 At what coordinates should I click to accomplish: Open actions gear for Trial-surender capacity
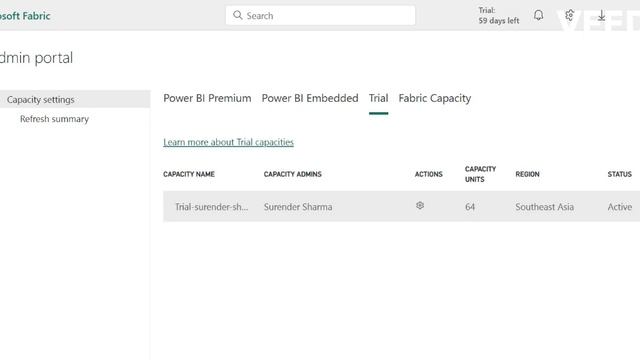point(420,206)
